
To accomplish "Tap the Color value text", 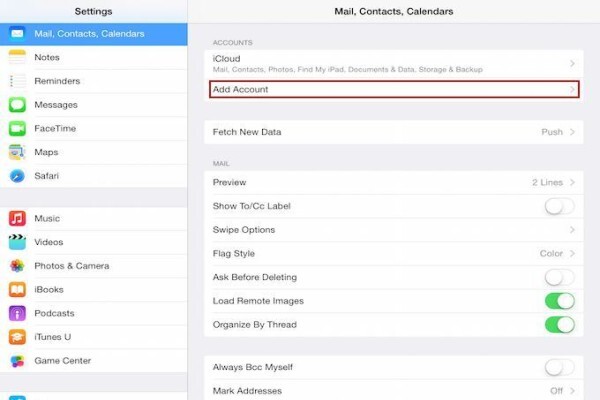I will (x=551, y=254).
